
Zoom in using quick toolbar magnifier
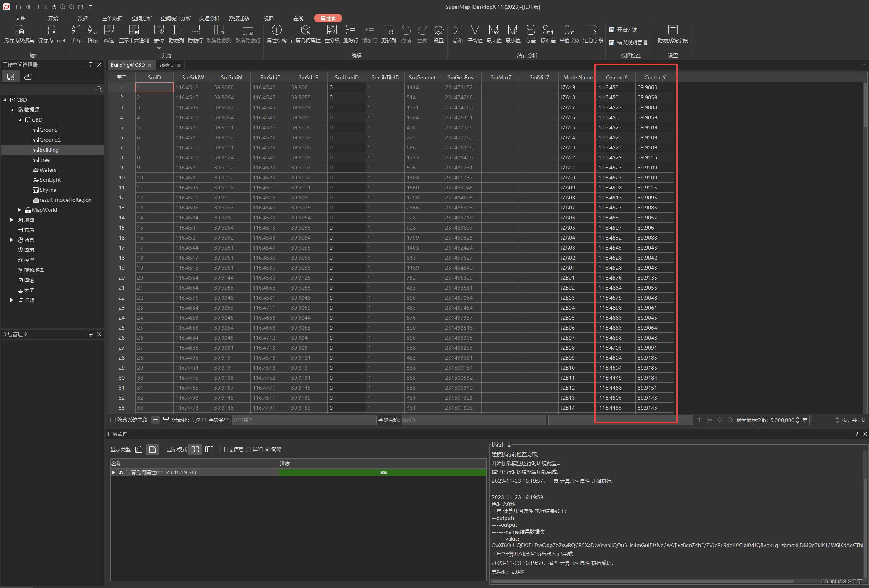coord(63,7)
